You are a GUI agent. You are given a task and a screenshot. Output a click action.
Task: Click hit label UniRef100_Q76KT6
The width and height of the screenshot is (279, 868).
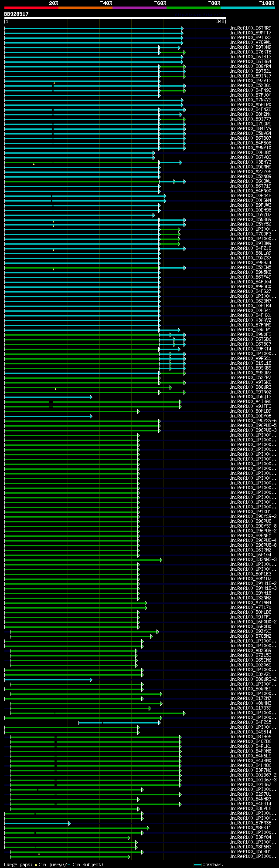tap(251, 52)
